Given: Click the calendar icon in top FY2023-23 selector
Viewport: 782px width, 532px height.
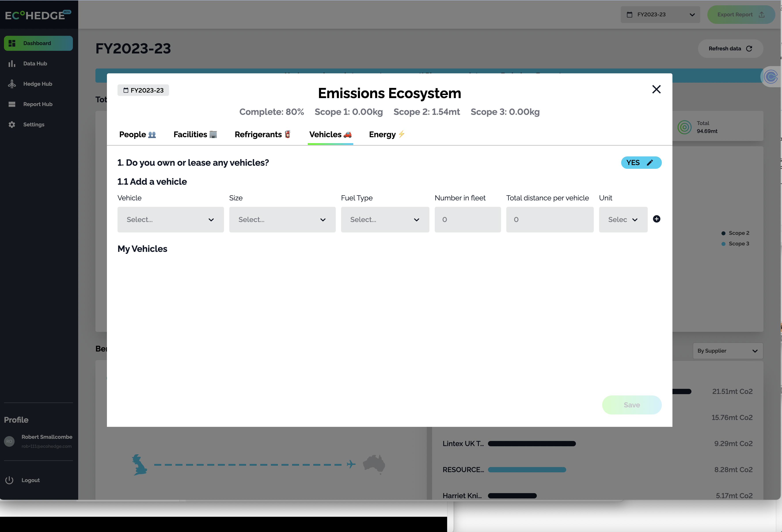Looking at the screenshot, I should click(x=630, y=14).
